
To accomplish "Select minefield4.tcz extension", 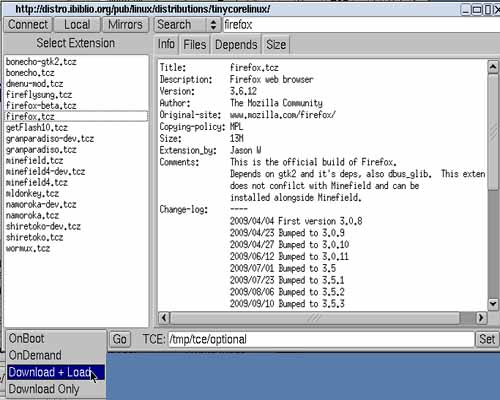I will [x=76, y=183].
